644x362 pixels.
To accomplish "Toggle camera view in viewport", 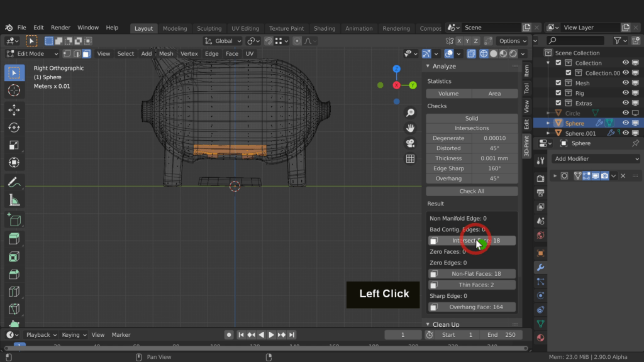I will pos(410,143).
